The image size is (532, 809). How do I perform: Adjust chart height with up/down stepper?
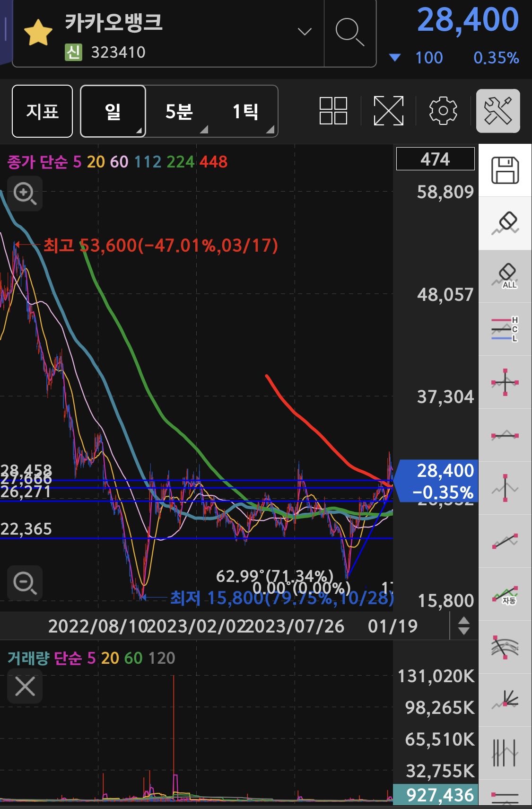click(464, 625)
